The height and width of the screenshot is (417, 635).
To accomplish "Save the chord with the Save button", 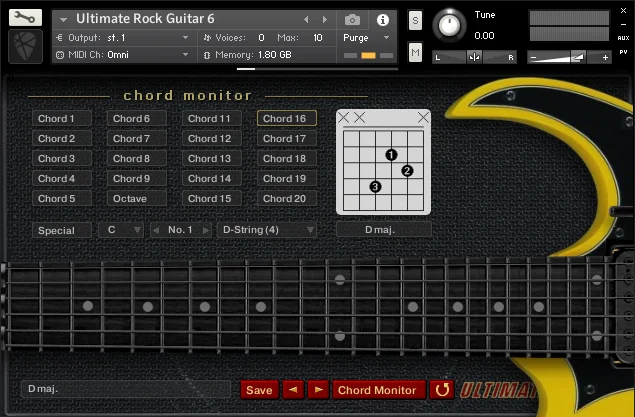I will (259, 390).
